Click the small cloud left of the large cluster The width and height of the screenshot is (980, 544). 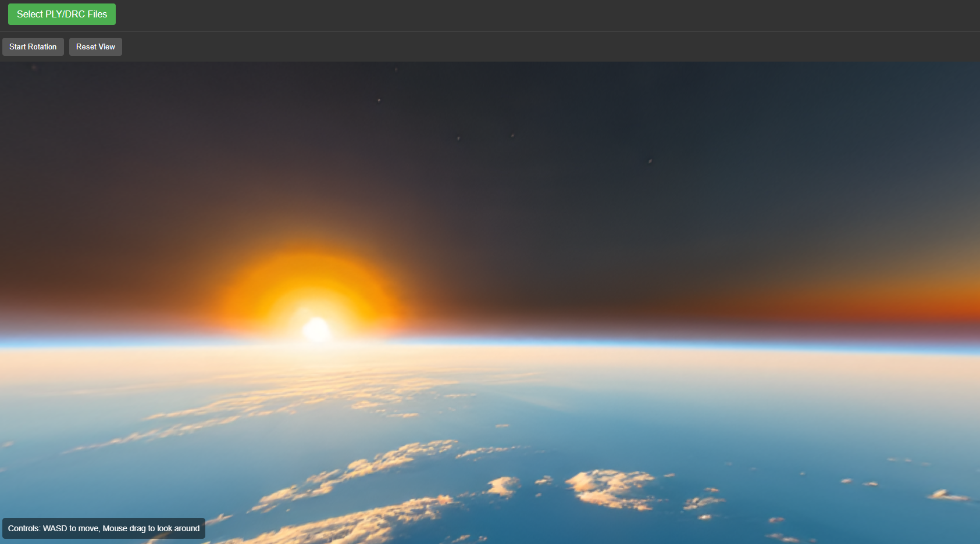coord(503,486)
